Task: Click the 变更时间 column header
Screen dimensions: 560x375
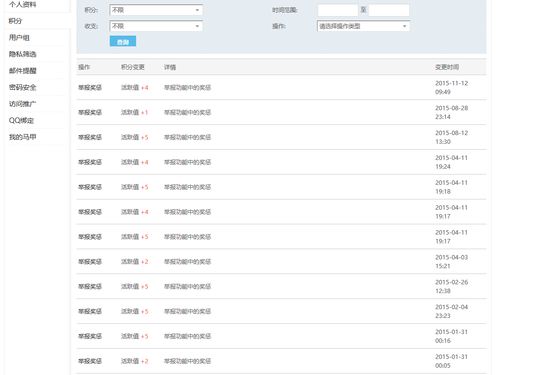Action: click(447, 67)
